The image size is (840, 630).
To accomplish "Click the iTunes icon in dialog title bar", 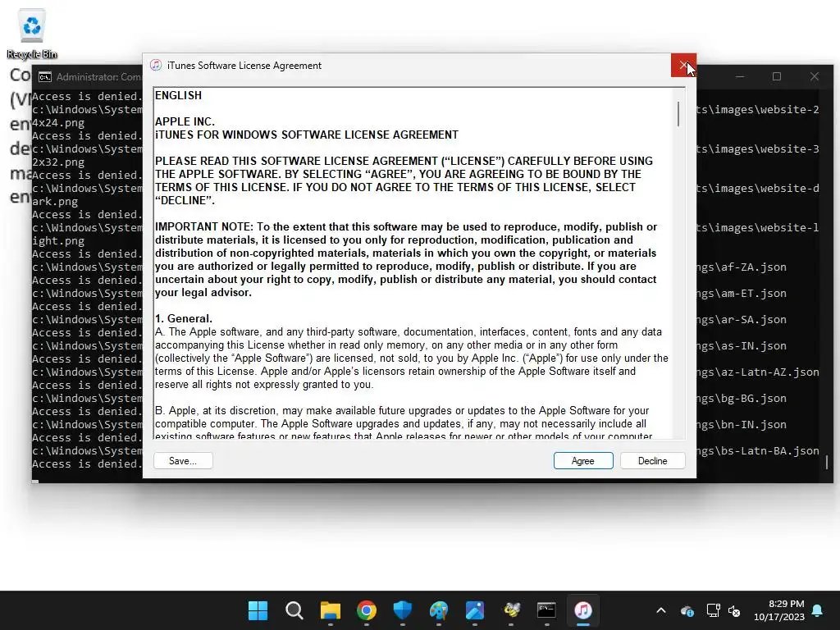I will point(156,66).
